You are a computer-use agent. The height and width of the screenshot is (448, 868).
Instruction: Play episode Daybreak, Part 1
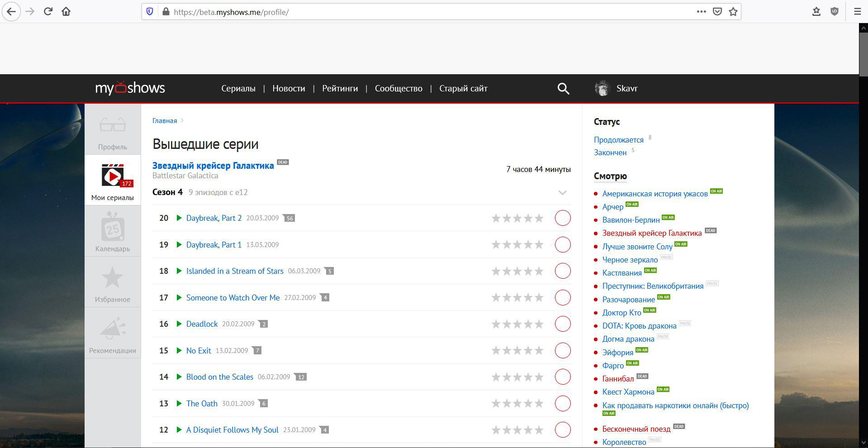point(179,245)
